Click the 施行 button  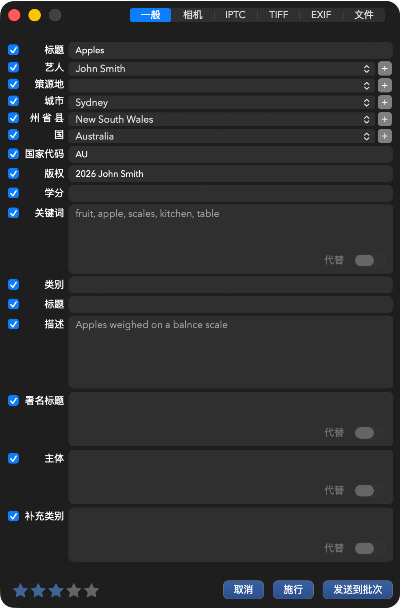[293, 590]
